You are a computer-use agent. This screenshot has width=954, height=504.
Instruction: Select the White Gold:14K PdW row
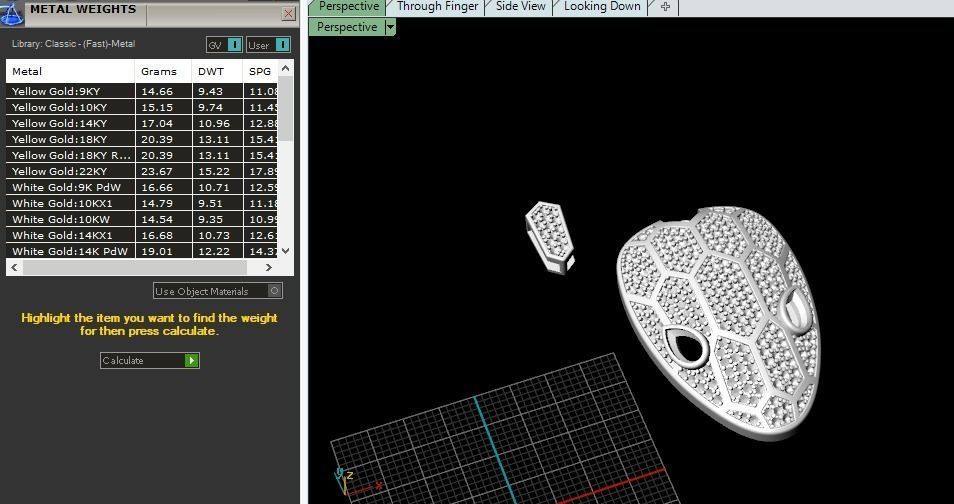point(142,251)
